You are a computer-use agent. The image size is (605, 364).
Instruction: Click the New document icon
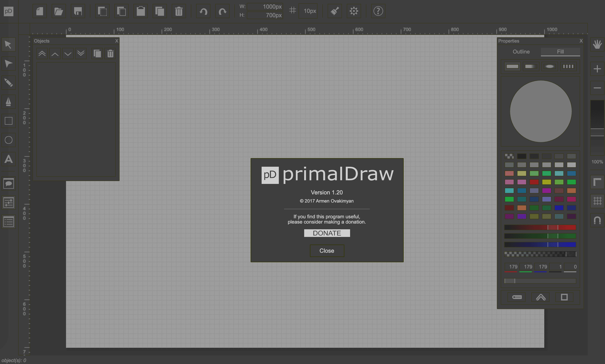coord(39,11)
